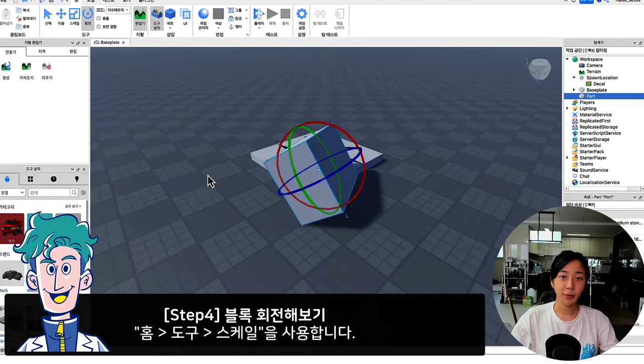Click the Resume (재개) button
Image resolution: width=644 pixels, height=364 pixels.
click(272, 16)
